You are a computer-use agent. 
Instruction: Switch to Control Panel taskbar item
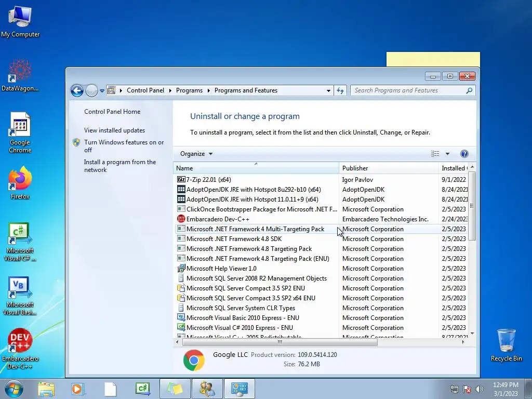coord(239,389)
